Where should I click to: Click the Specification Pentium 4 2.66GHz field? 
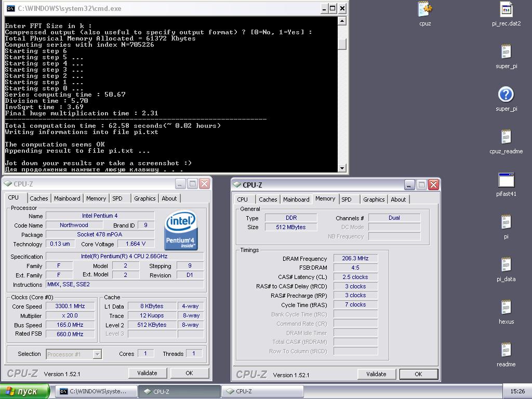click(125, 256)
